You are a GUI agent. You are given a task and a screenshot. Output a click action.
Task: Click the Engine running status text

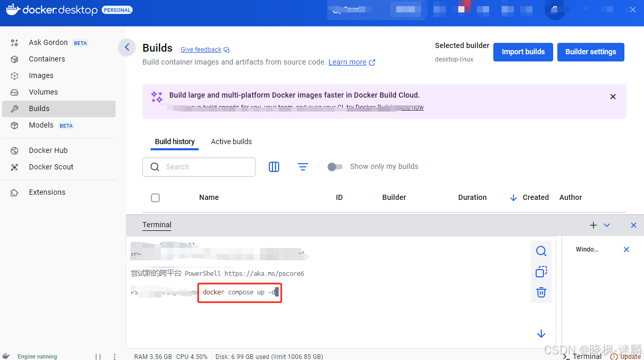[x=37, y=356]
